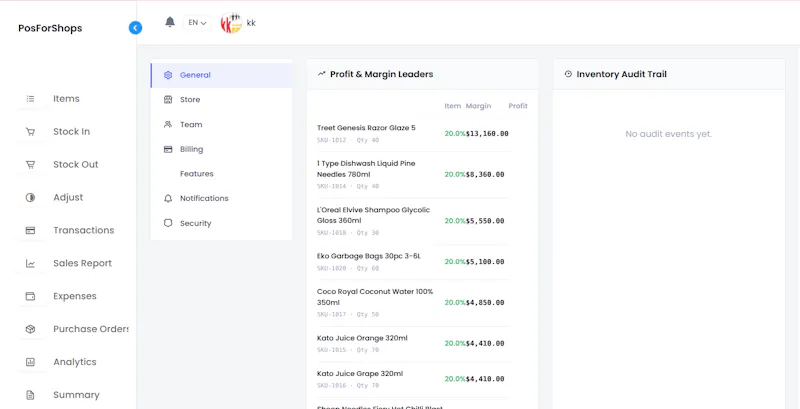Select the Store settings tab
This screenshot has height=409, width=800.
pyautogui.click(x=221, y=99)
